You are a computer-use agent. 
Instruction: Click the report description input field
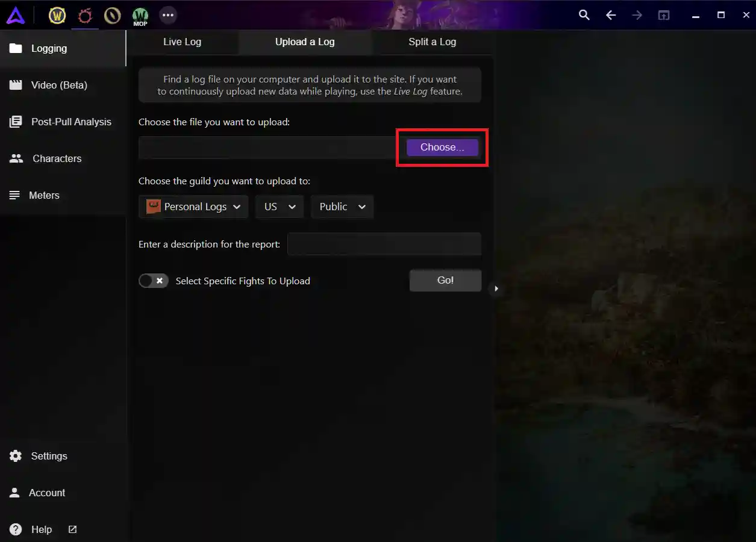click(x=384, y=244)
